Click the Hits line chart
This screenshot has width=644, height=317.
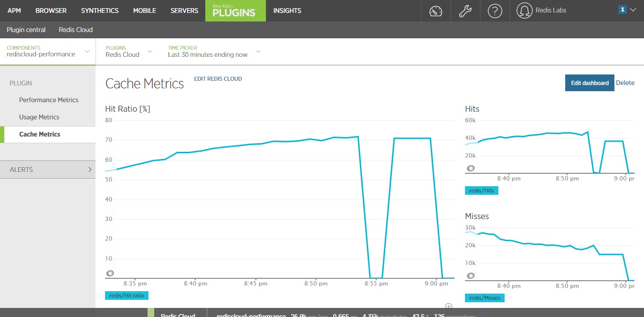tap(549, 146)
